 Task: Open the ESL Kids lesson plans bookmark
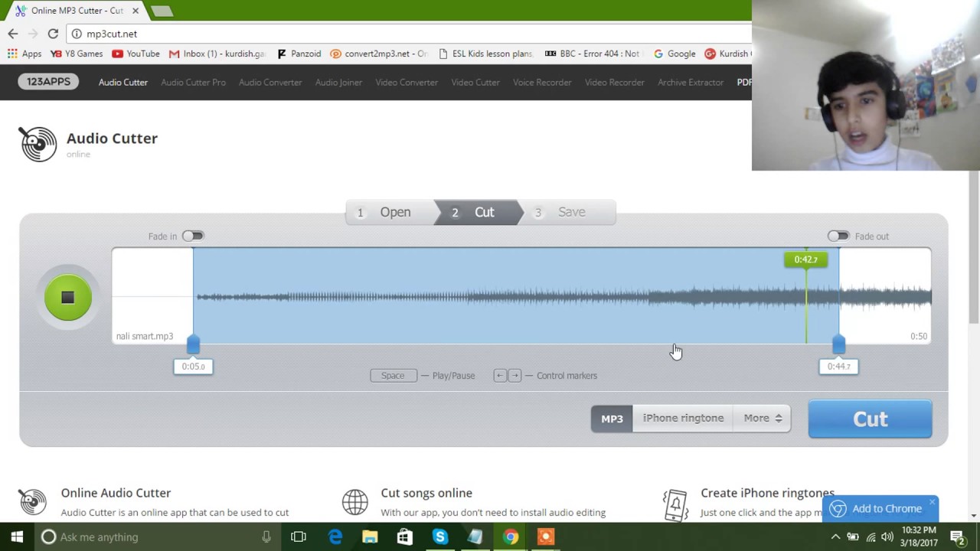coord(485,54)
